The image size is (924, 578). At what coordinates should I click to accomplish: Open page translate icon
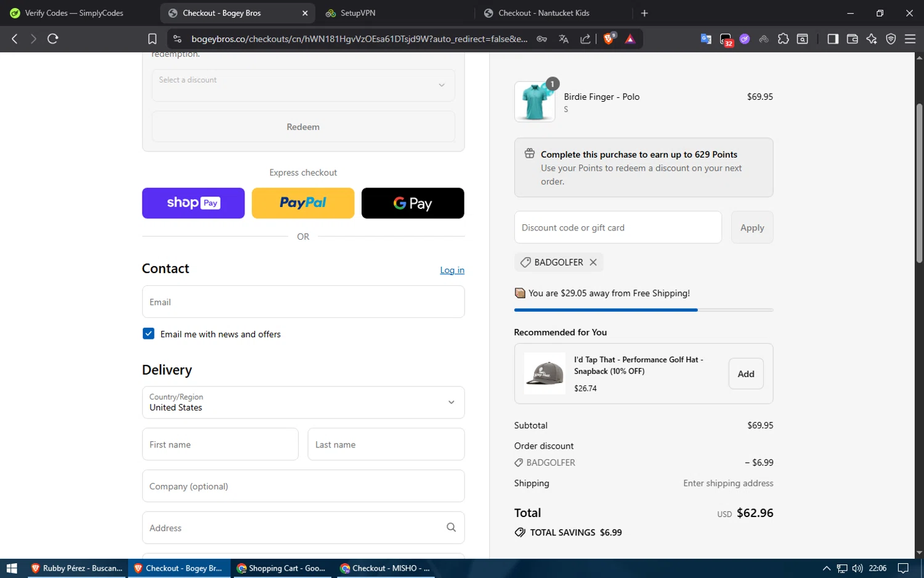pos(564,39)
